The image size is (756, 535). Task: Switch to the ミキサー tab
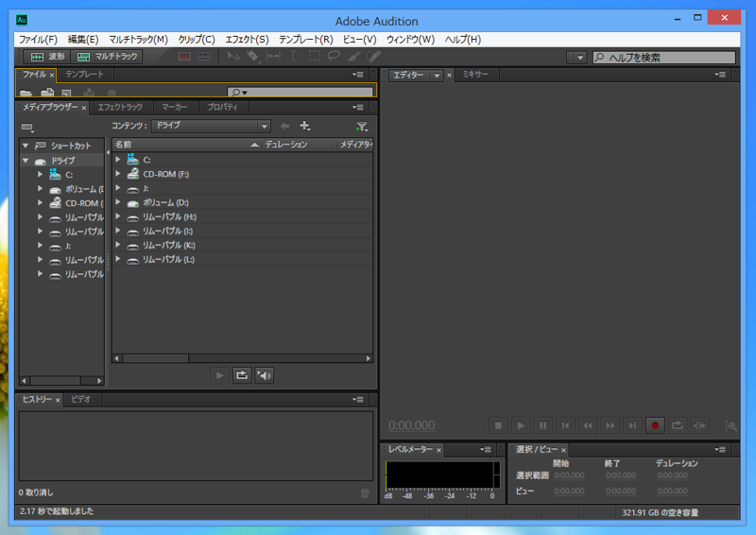tap(475, 75)
